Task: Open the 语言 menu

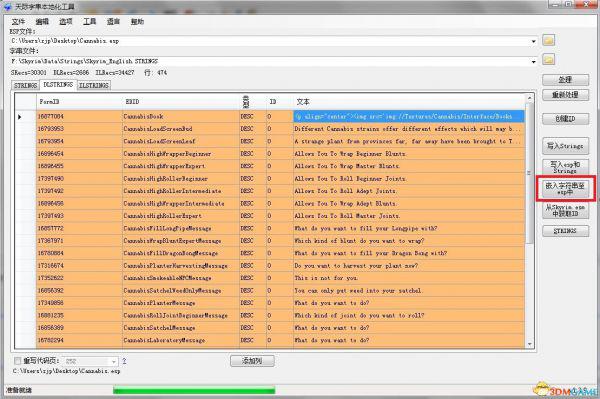Action: pos(113,21)
